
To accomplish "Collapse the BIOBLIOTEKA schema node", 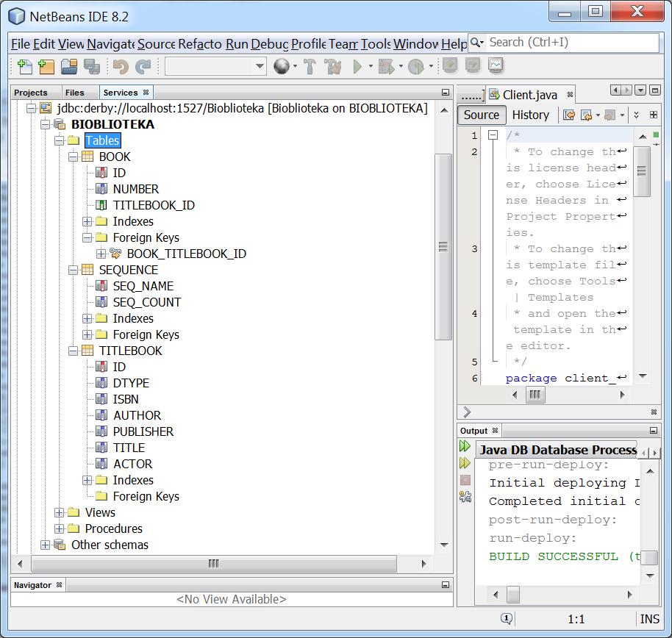I will (x=45, y=125).
